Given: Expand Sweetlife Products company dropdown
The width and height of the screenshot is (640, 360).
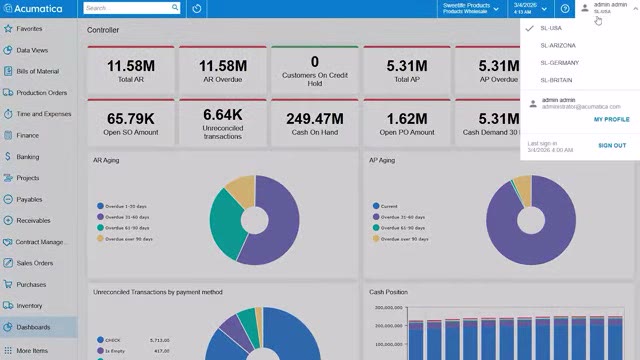Looking at the screenshot, I should pos(471,9).
